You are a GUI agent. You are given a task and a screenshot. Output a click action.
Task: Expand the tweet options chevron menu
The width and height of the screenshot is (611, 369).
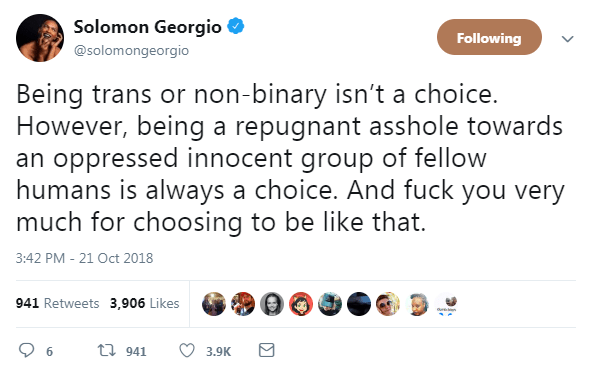click(567, 39)
